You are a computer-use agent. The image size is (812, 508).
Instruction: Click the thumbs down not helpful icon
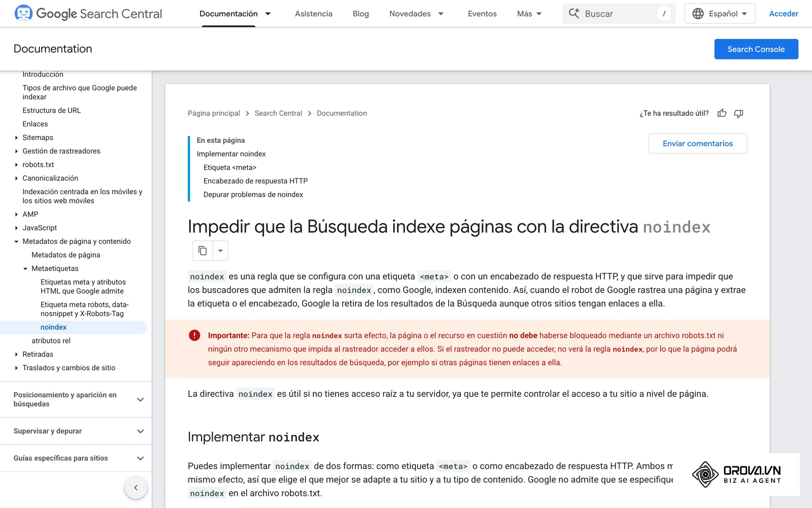pos(738,113)
